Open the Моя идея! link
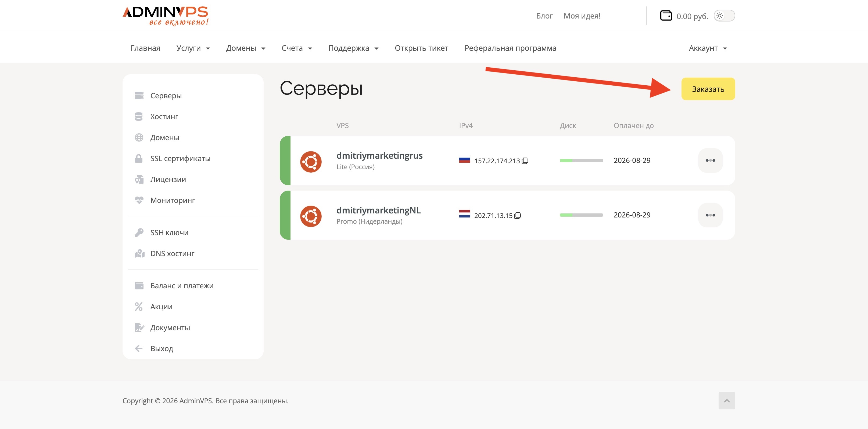The height and width of the screenshot is (429, 868). 582,16
